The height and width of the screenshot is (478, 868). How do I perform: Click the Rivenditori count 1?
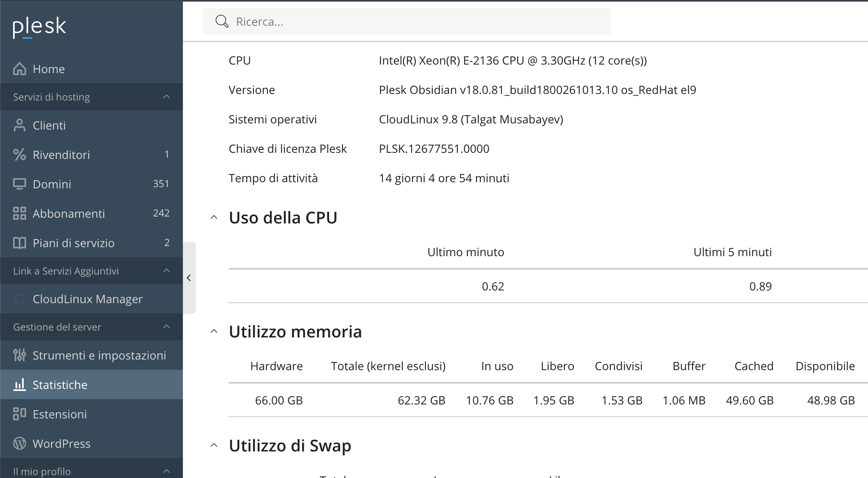[167, 154]
